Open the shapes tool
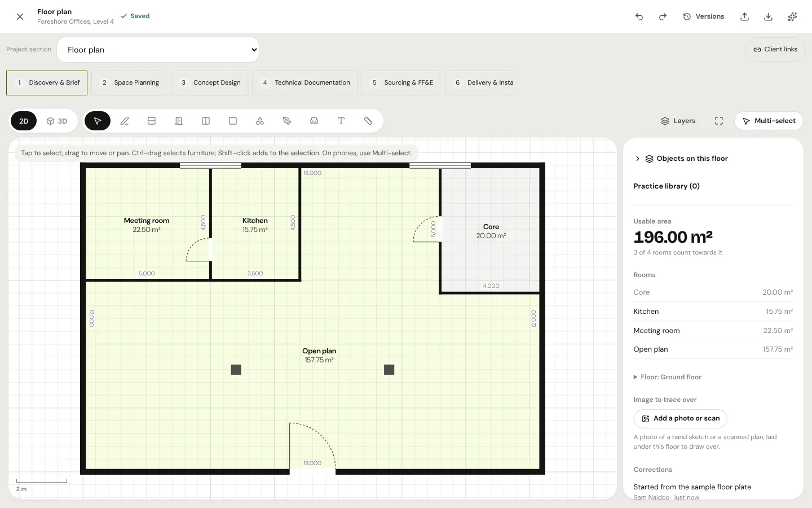This screenshot has width=812, height=508. point(260,121)
